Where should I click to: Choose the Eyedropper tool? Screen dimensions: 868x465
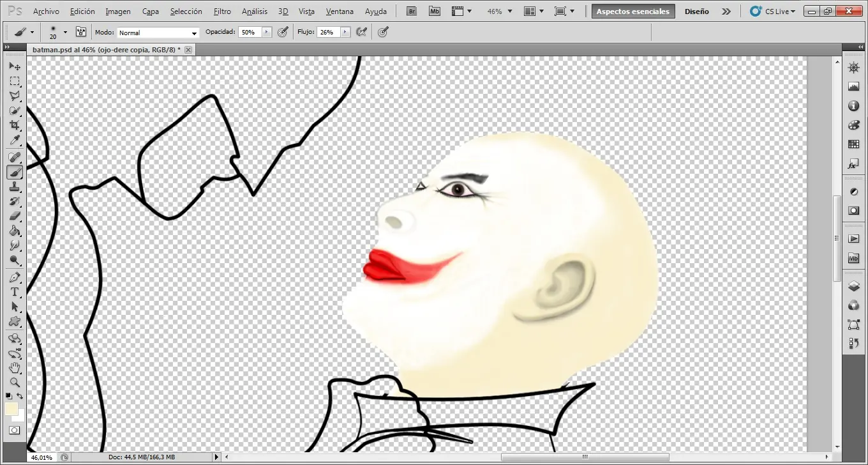[x=15, y=141]
